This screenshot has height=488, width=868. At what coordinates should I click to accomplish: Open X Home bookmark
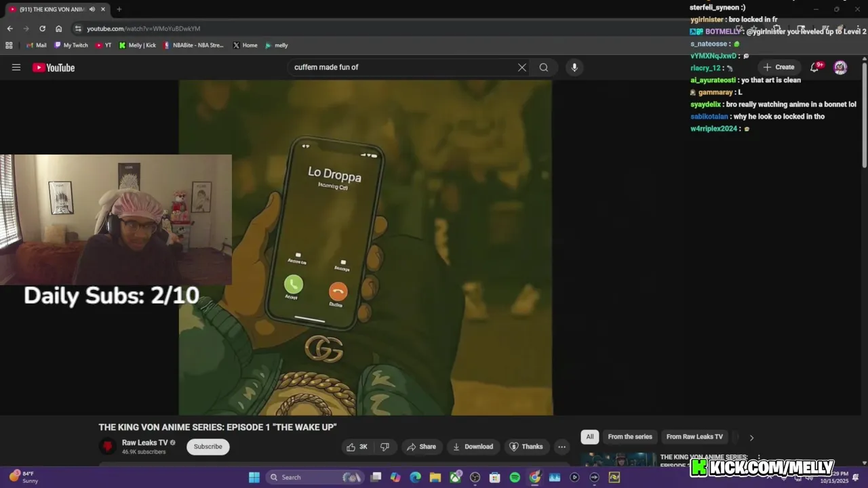pos(245,45)
